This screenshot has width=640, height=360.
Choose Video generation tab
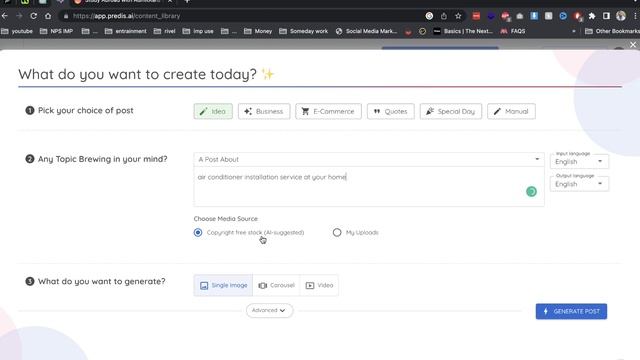[x=319, y=285]
